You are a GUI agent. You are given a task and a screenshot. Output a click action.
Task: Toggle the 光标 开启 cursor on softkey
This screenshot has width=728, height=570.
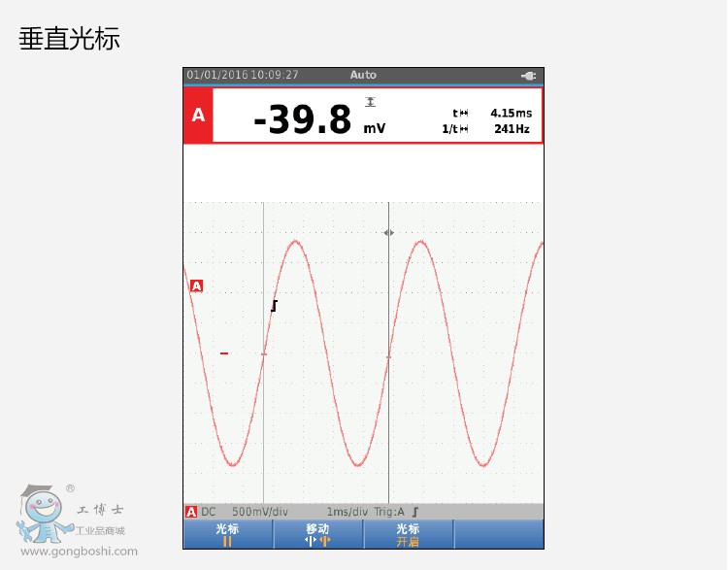(x=408, y=534)
